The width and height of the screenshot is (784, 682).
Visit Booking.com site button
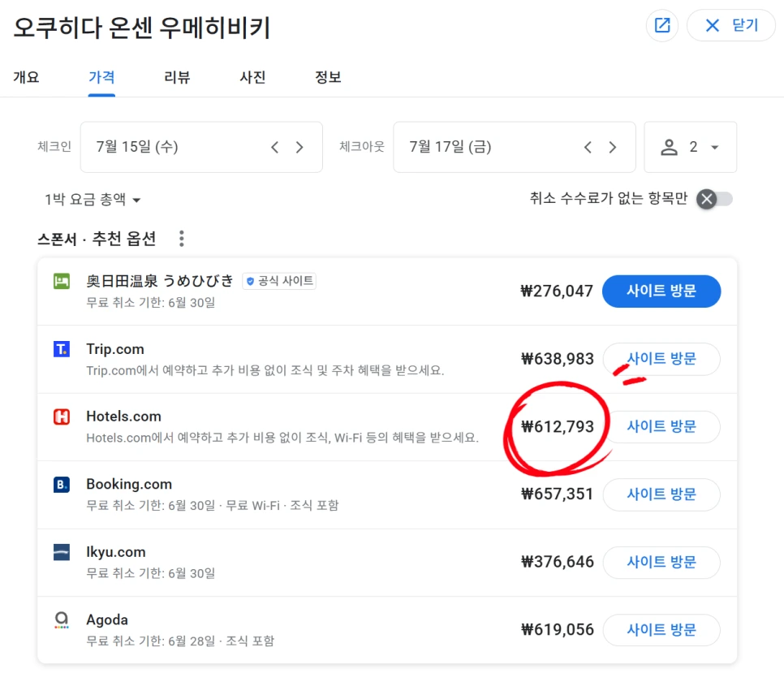(x=661, y=494)
